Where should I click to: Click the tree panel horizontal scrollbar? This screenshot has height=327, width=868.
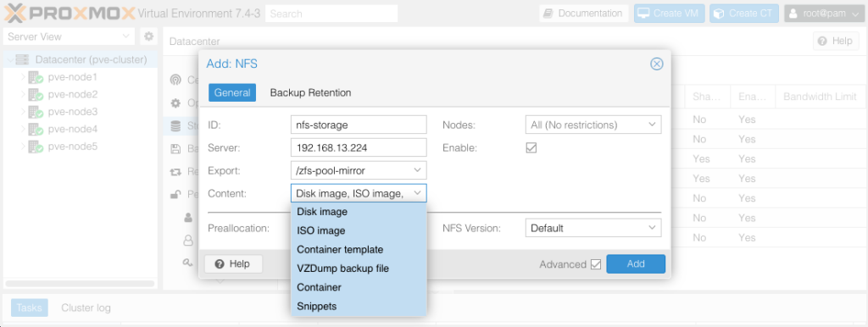80,283
